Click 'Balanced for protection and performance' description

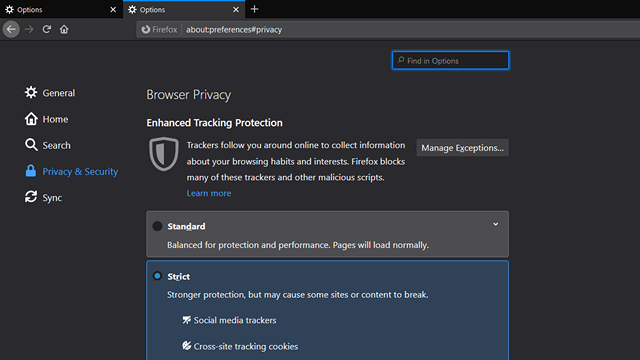(298, 245)
